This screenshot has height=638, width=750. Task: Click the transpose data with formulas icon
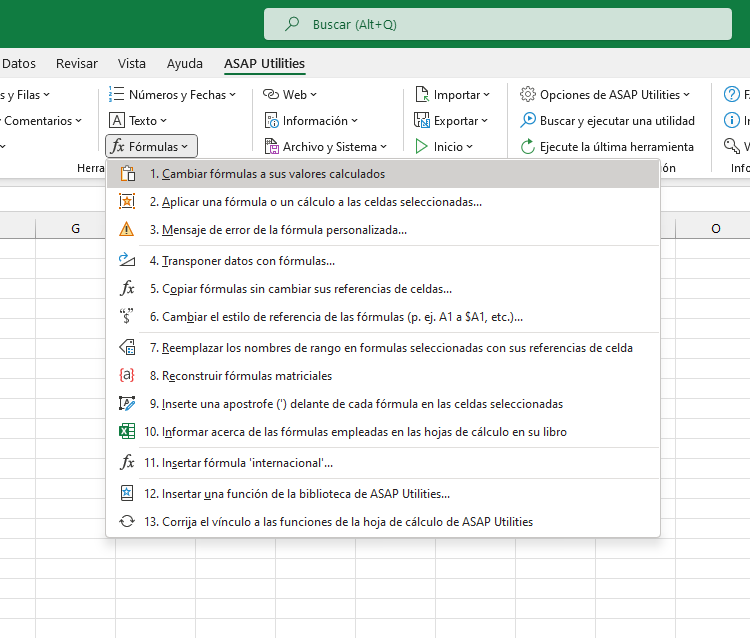coord(127,261)
